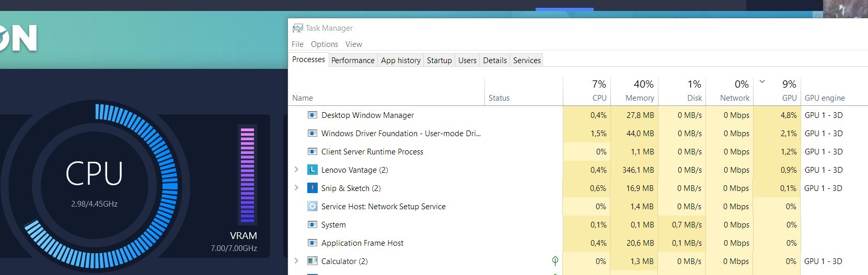Click the System process icon

click(x=313, y=224)
